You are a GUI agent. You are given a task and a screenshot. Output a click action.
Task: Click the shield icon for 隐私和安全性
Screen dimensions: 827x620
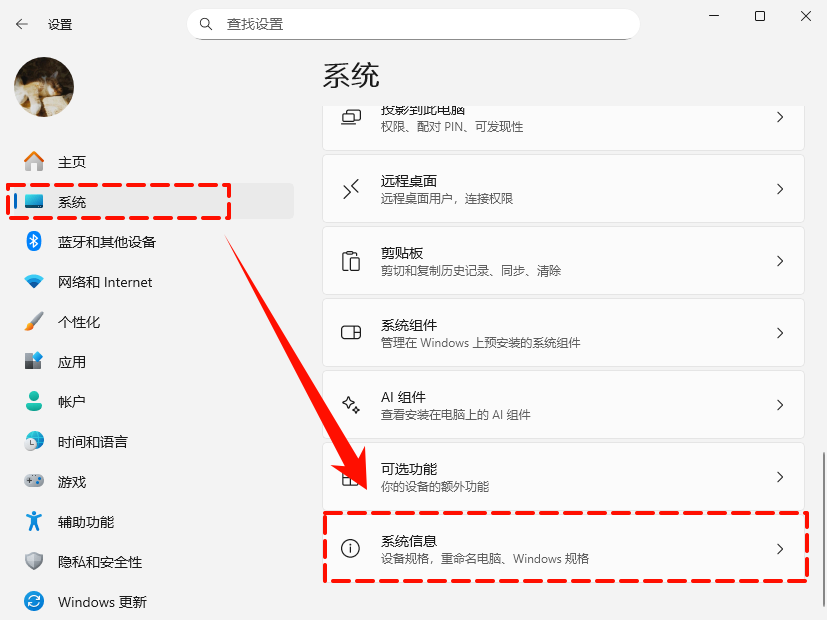click(x=34, y=561)
